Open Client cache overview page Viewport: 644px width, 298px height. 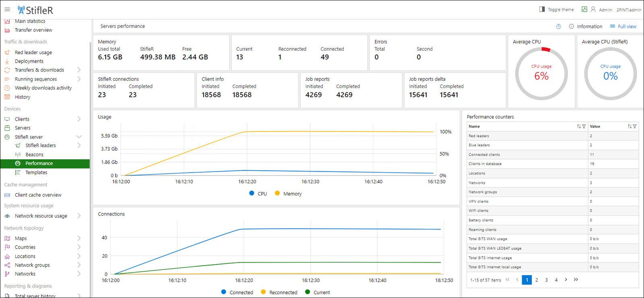(38, 195)
